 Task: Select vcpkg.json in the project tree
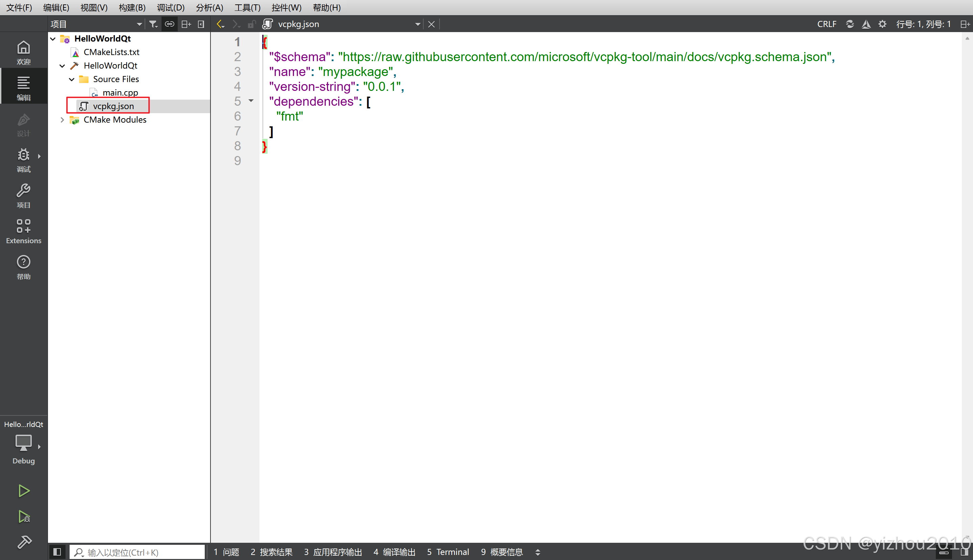(x=113, y=106)
